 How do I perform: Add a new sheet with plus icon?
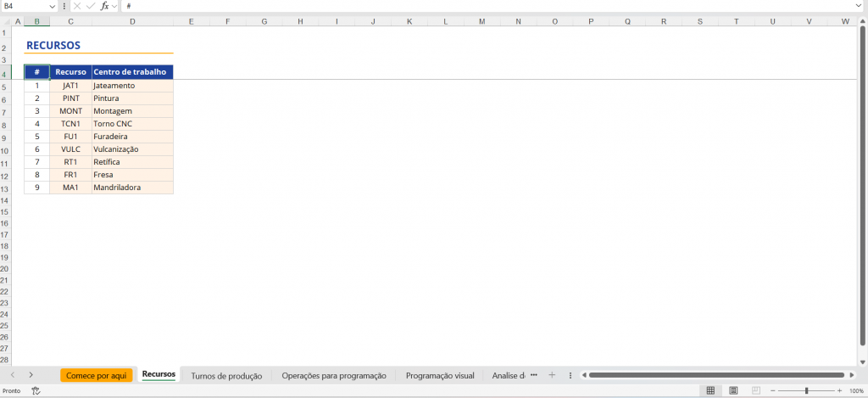(x=552, y=375)
